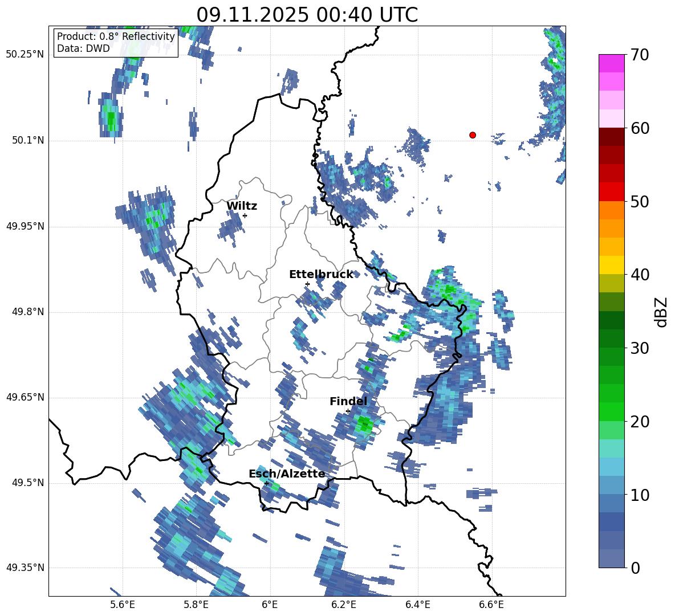
Task: Click the 49.8°N latitude label
Action: point(28,312)
